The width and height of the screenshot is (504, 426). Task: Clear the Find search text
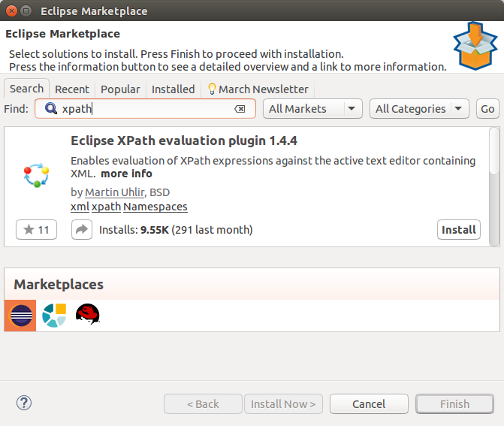pyautogui.click(x=240, y=109)
